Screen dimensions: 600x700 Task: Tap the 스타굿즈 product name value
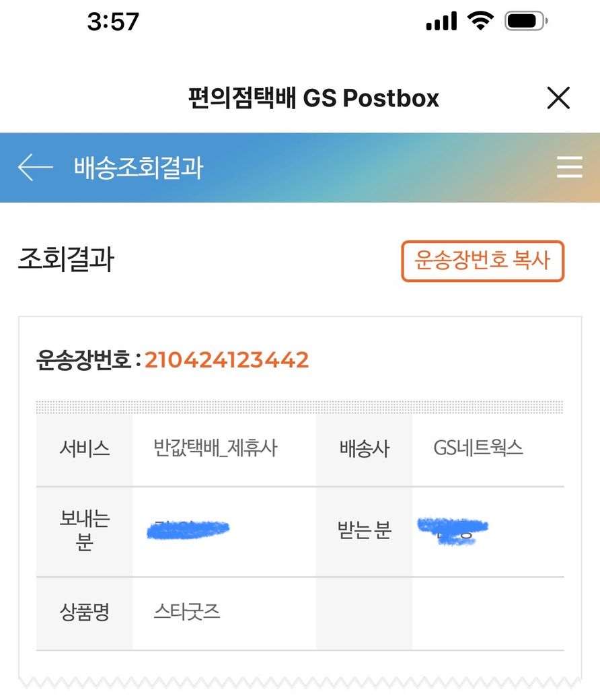tap(187, 613)
